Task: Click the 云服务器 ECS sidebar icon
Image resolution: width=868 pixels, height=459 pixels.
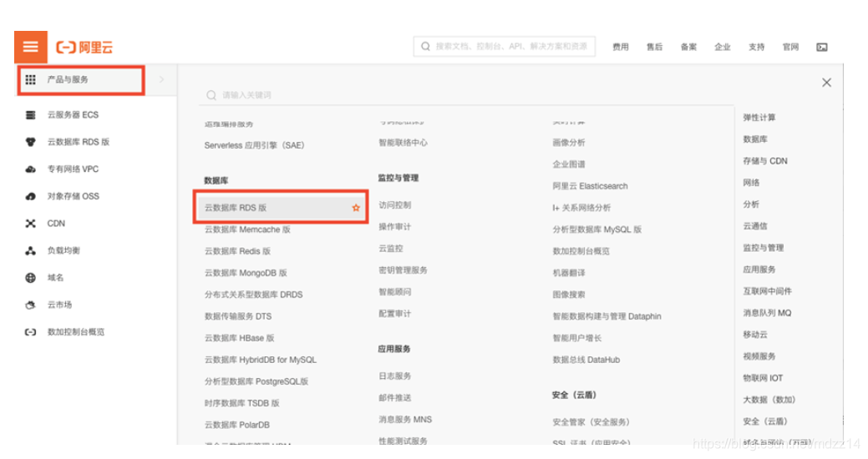Action: coord(30,115)
